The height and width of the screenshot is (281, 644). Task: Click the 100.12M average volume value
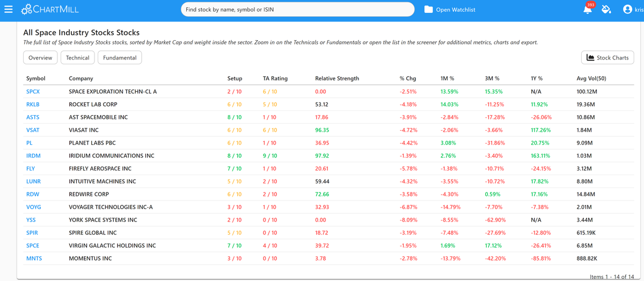[x=588, y=92]
